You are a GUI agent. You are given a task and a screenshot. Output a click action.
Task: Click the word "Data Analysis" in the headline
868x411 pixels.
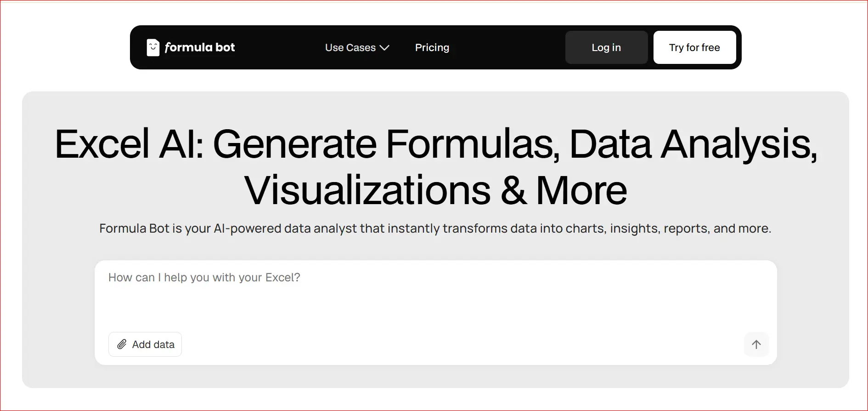pos(693,144)
